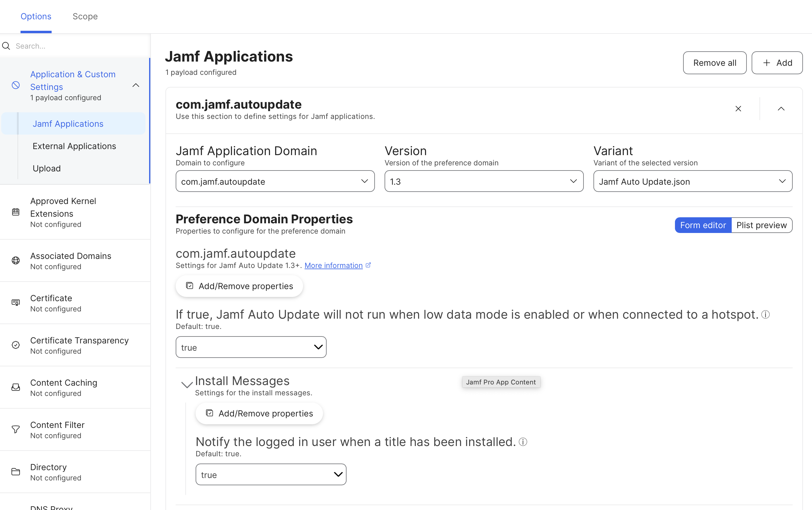Select Jamf Applications in sidebar
The width and height of the screenshot is (812, 510).
[74, 124]
